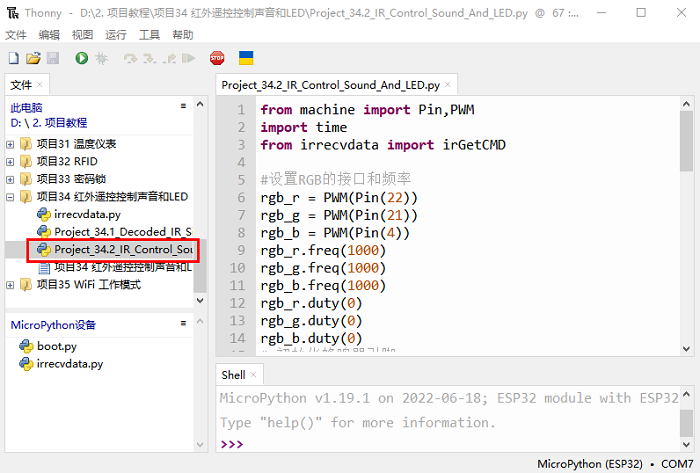Open the 运行 menu
The height and width of the screenshot is (473, 700).
coord(116,34)
